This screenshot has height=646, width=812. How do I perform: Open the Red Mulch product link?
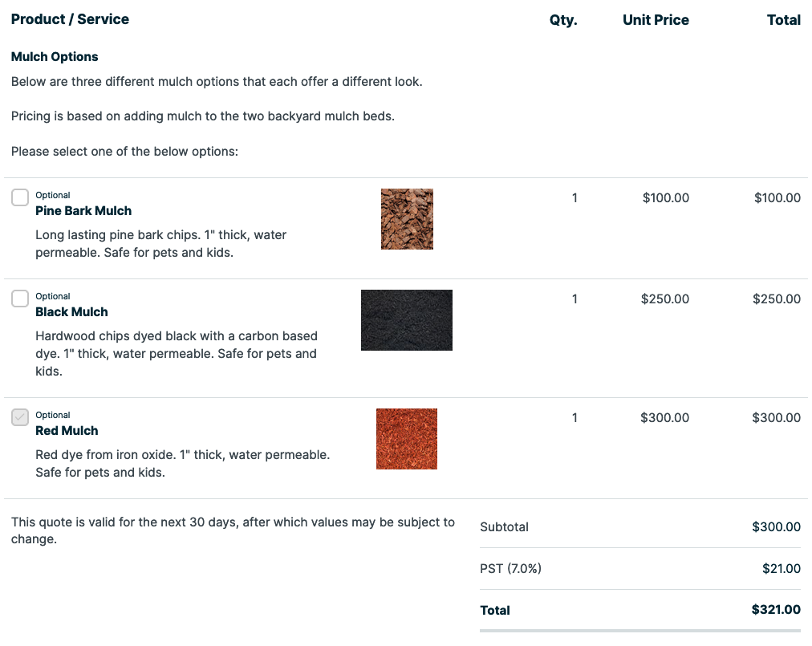pyautogui.click(x=67, y=430)
